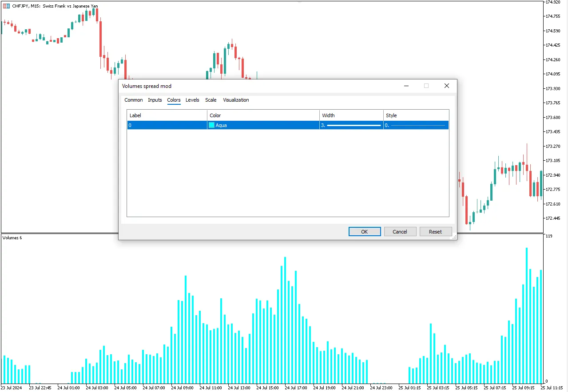Minimize the Volumes spread mod dialog

click(x=406, y=86)
